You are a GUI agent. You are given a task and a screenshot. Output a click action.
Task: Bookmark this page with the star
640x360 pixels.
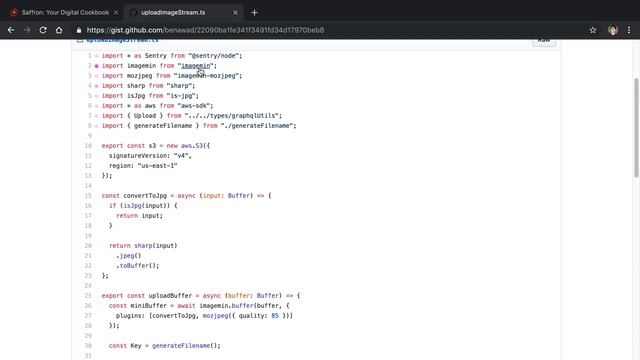pyautogui.click(x=593, y=30)
